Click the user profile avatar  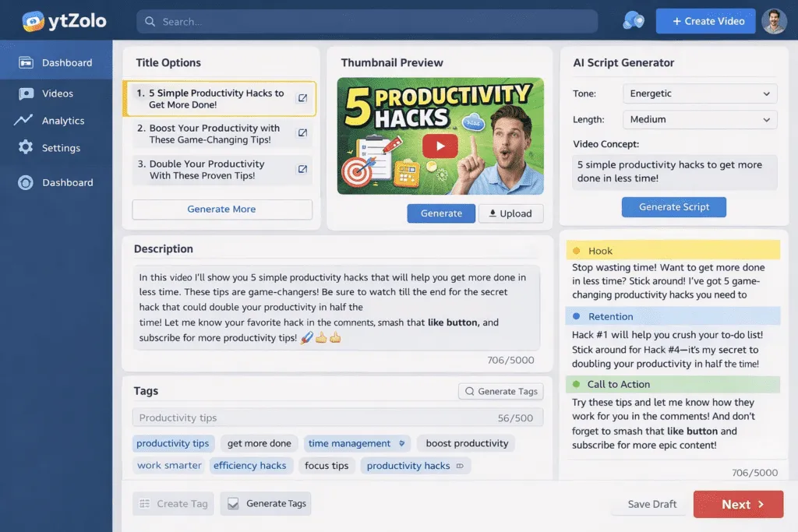tap(774, 21)
